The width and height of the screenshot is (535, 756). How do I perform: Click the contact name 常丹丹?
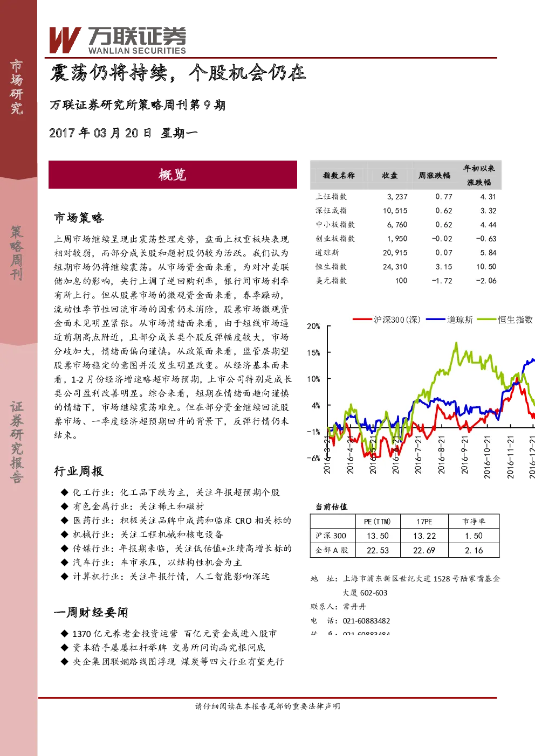pyautogui.click(x=354, y=607)
